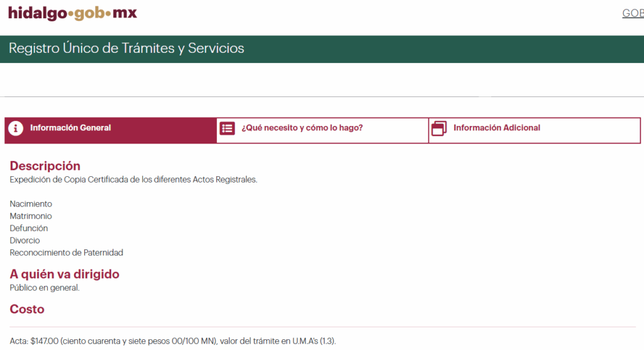Click the Defunción list entry

(29, 229)
